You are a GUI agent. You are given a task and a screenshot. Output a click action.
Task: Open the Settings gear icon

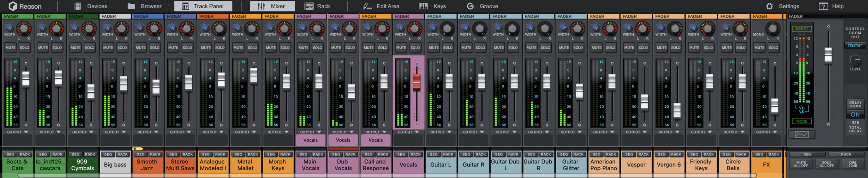[770, 6]
